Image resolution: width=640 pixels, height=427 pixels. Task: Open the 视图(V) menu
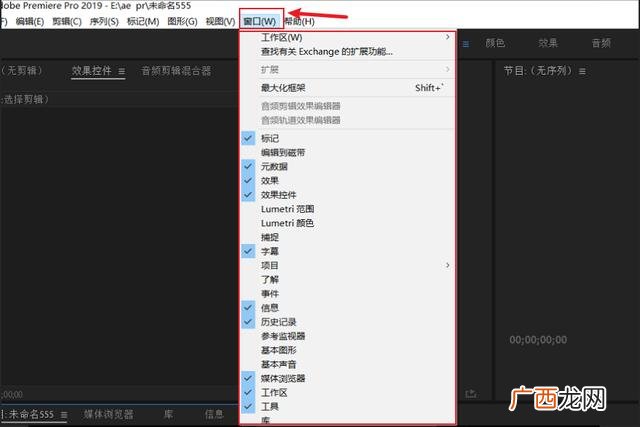pos(220,21)
